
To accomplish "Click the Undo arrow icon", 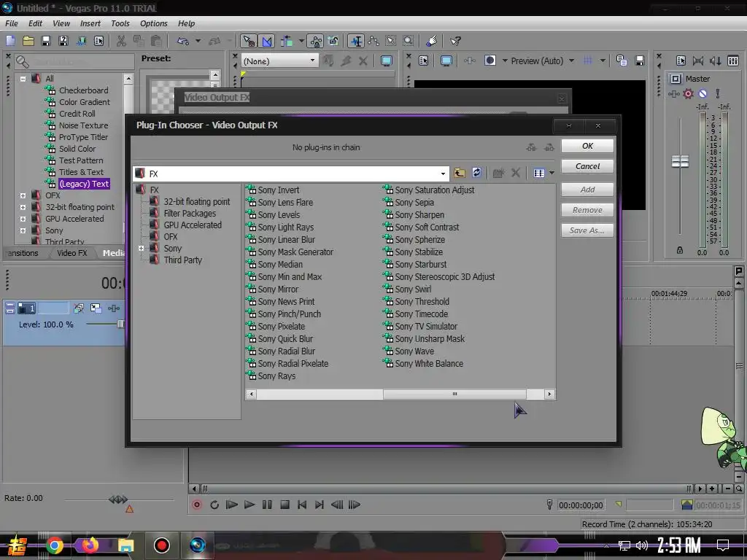I will click(x=183, y=41).
